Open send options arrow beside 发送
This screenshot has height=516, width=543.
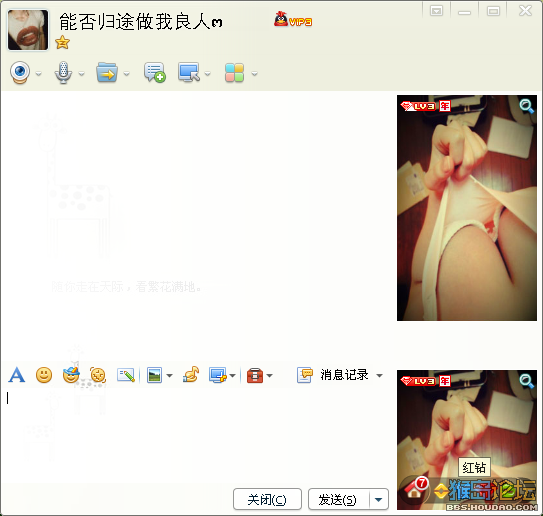tap(379, 499)
